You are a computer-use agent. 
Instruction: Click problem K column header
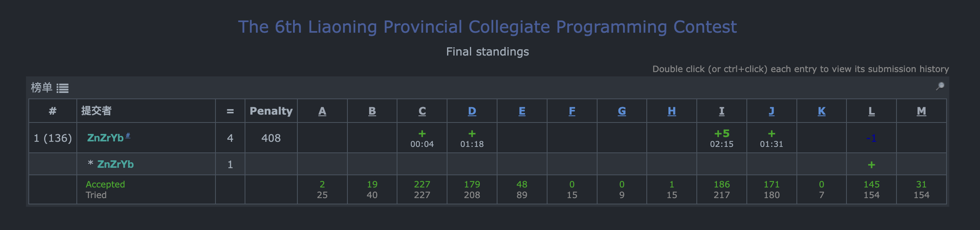tap(821, 111)
